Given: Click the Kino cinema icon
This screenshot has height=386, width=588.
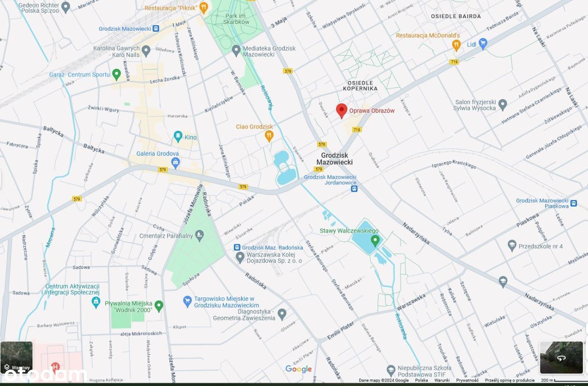Looking at the screenshot, I should pyautogui.click(x=178, y=136).
